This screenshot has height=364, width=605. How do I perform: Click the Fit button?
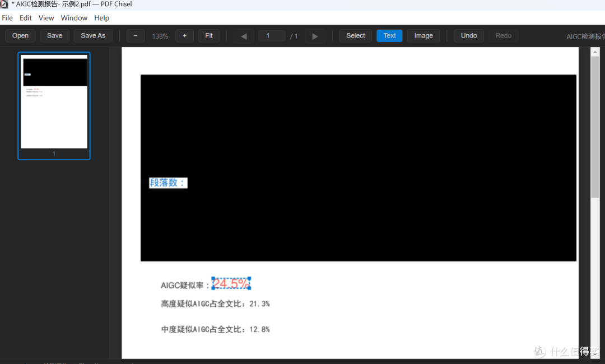[x=209, y=35]
